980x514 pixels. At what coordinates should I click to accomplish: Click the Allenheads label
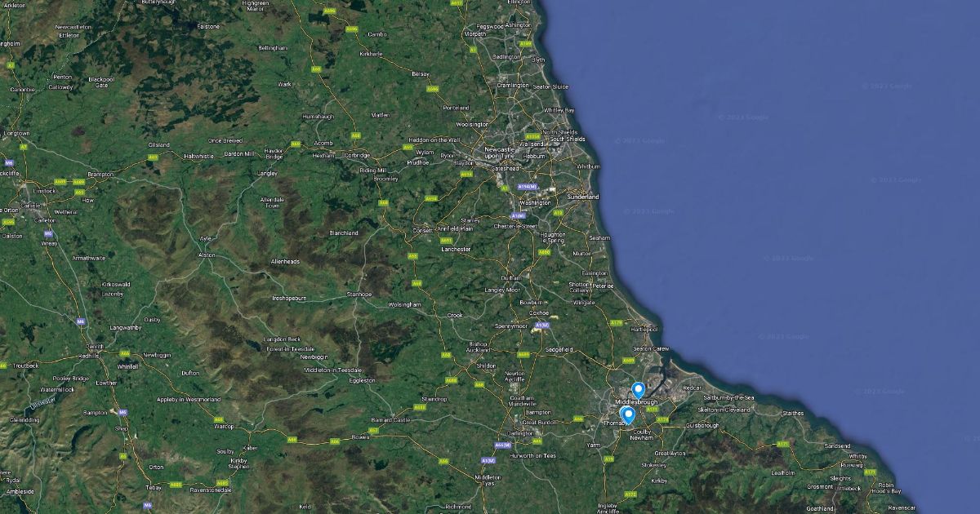point(285,261)
